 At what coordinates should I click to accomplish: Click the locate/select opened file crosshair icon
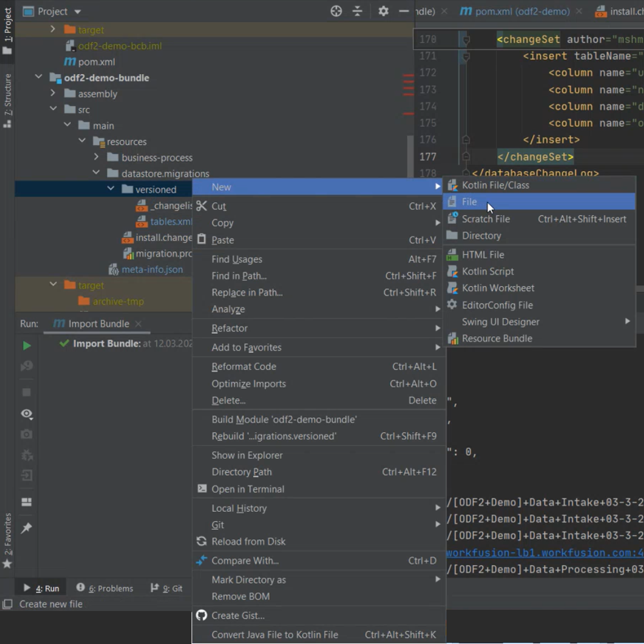[336, 11]
